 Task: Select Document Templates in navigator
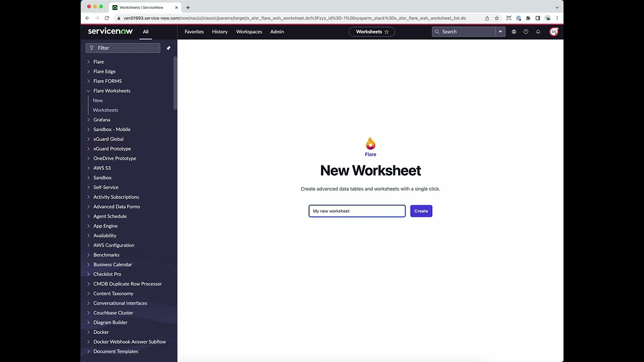[116, 351]
